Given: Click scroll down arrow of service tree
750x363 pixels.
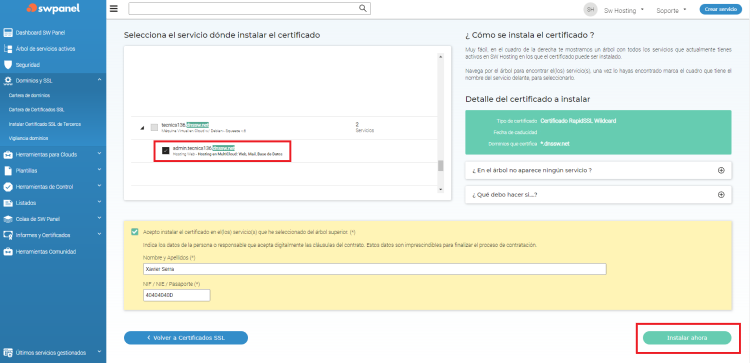Looking at the screenshot, I should click(441, 190).
